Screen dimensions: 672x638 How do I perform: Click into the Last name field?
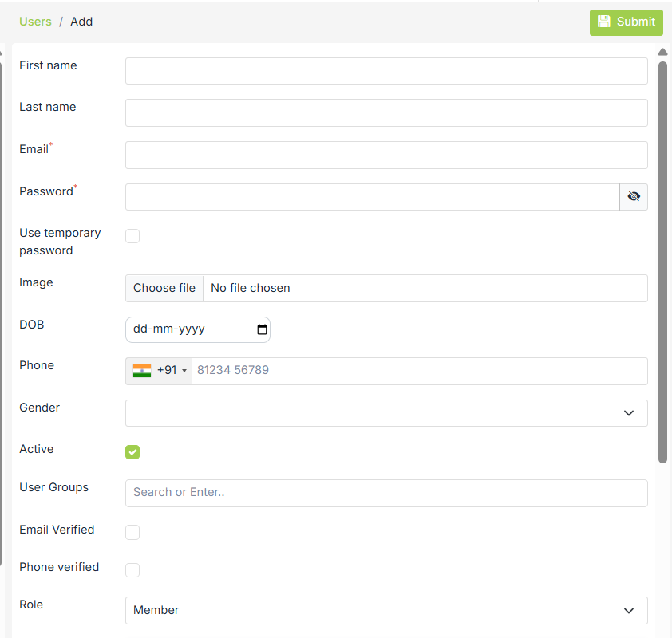pyautogui.click(x=386, y=112)
